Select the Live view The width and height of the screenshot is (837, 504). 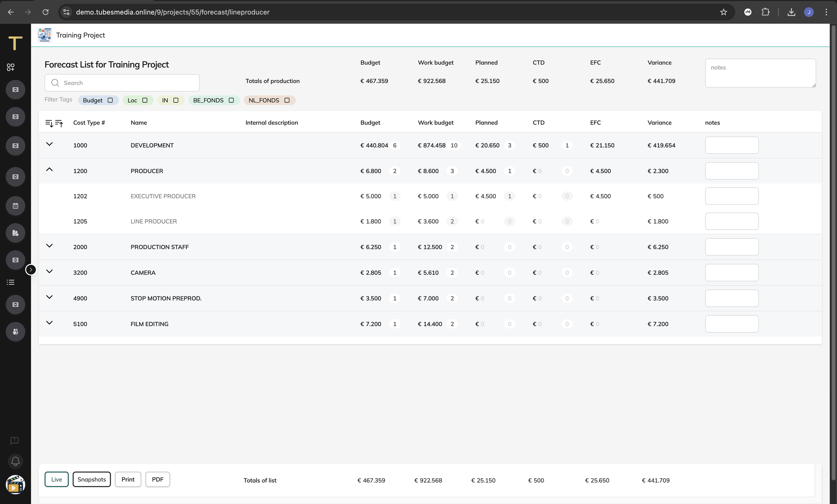tap(56, 479)
